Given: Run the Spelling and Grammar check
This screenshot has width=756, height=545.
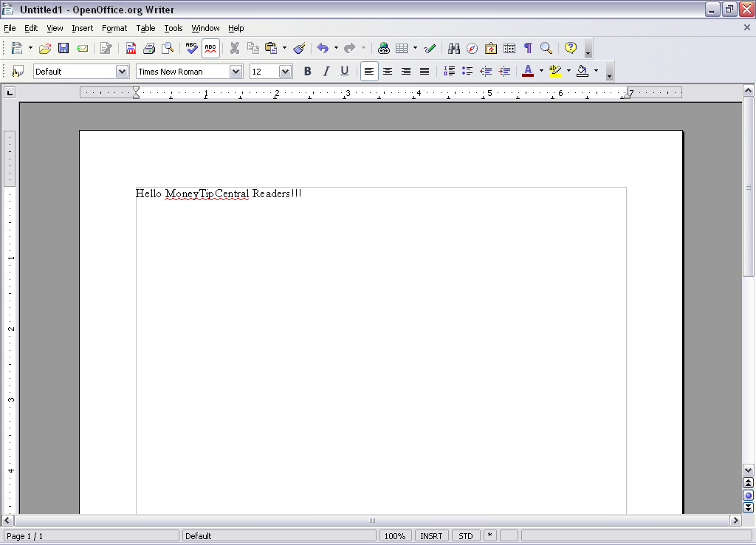Looking at the screenshot, I should 191,48.
